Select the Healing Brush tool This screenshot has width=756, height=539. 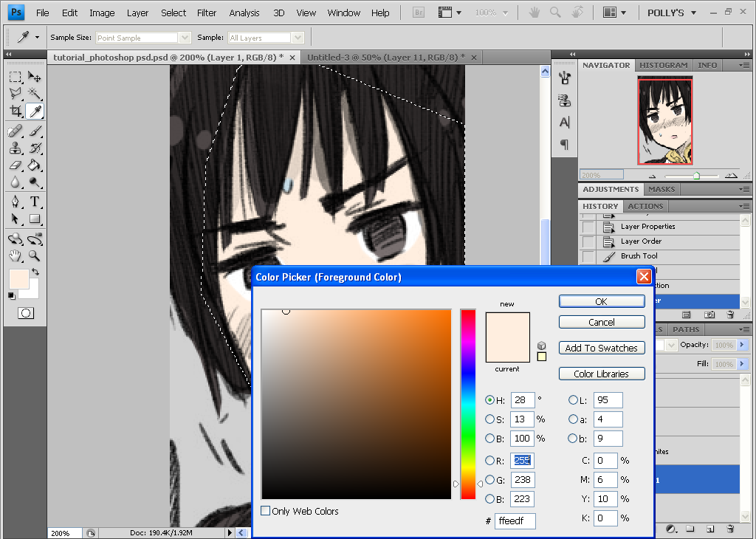16,131
